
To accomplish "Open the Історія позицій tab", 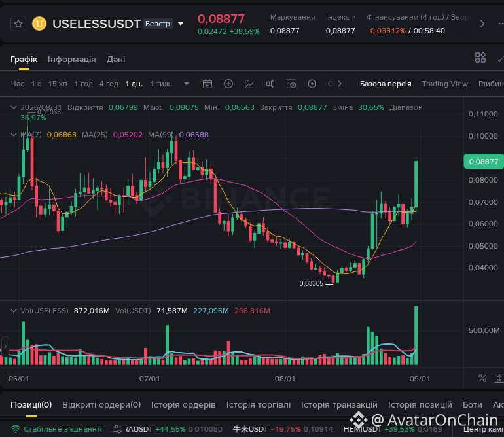I will point(420,404).
